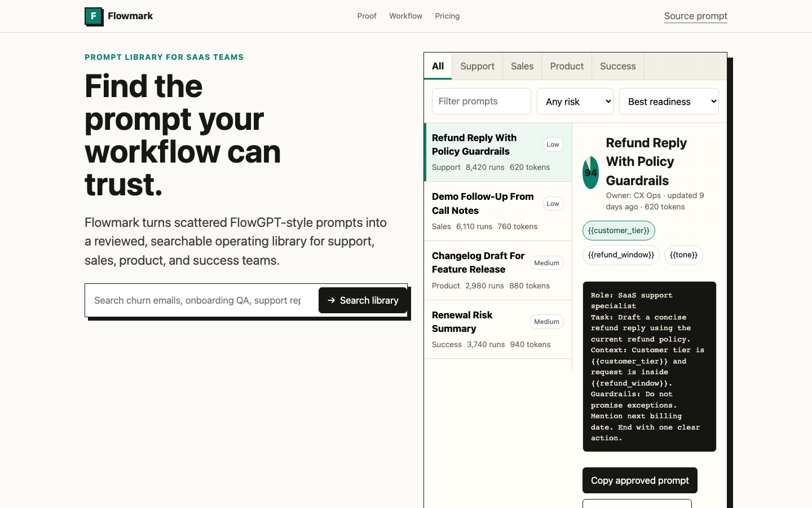Open the Proof nav link
The width and height of the screenshot is (812, 508).
click(x=367, y=16)
